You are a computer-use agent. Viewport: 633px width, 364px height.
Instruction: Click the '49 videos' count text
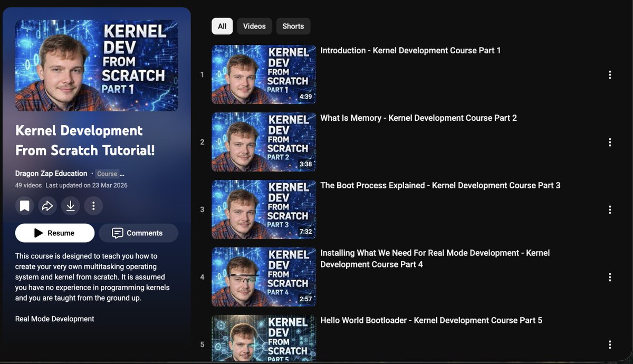point(28,186)
